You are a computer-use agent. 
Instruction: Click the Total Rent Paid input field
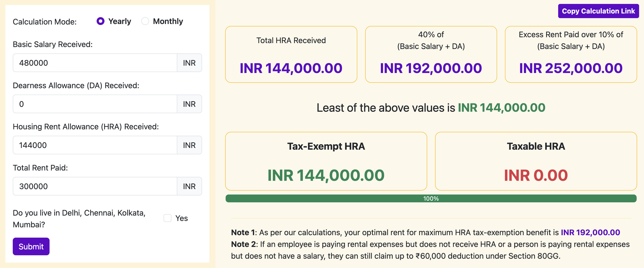click(x=95, y=186)
